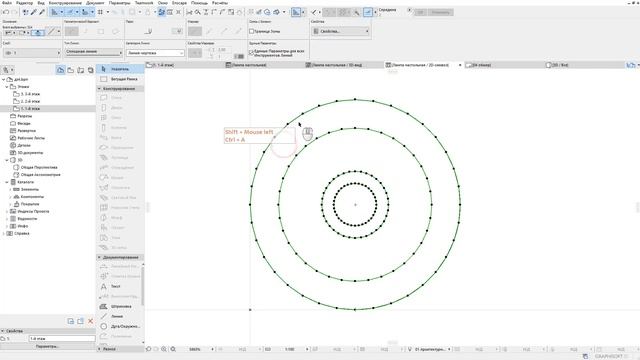Click the clone folder icon beside red X
This screenshot has width=640, height=360.
tap(80, 321)
